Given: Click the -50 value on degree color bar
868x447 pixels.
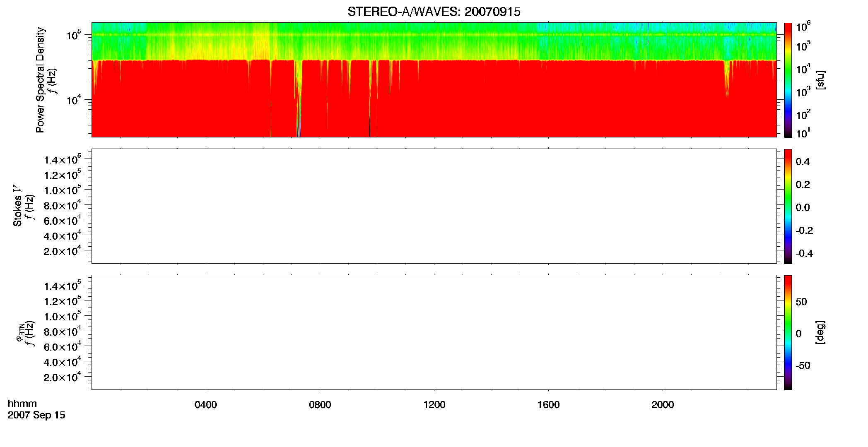Looking at the screenshot, I should pos(803,366).
